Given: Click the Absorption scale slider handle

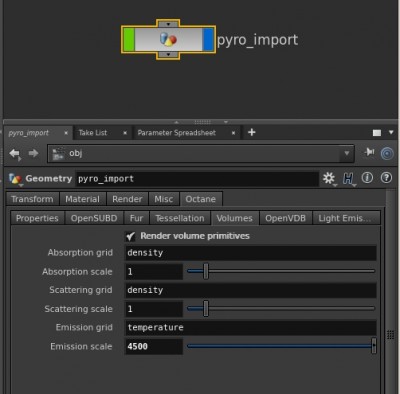Looking at the screenshot, I should click(x=206, y=271).
